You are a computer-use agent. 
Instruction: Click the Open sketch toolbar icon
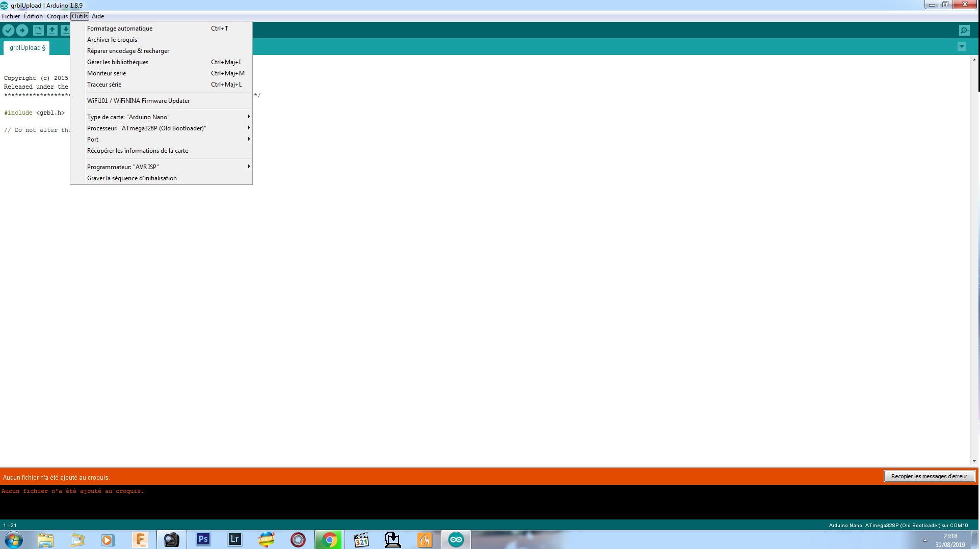pos(52,31)
